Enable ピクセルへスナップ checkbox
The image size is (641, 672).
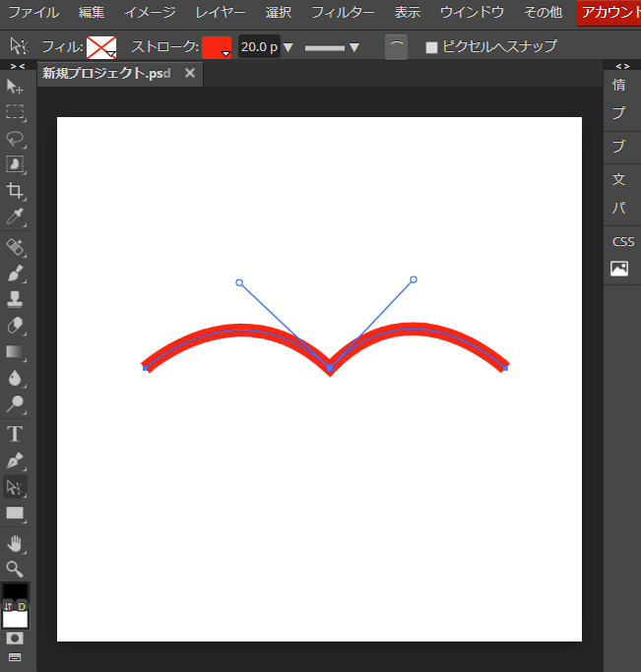(x=431, y=47)
